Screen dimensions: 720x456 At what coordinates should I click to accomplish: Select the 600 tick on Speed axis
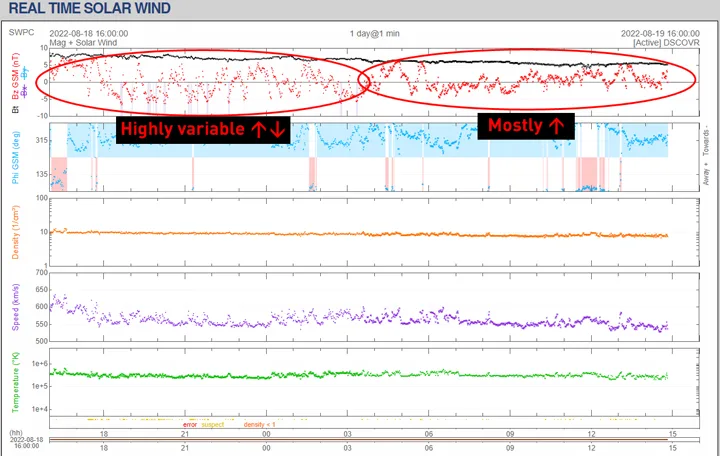pyautogui.click(x=41, y=307)
